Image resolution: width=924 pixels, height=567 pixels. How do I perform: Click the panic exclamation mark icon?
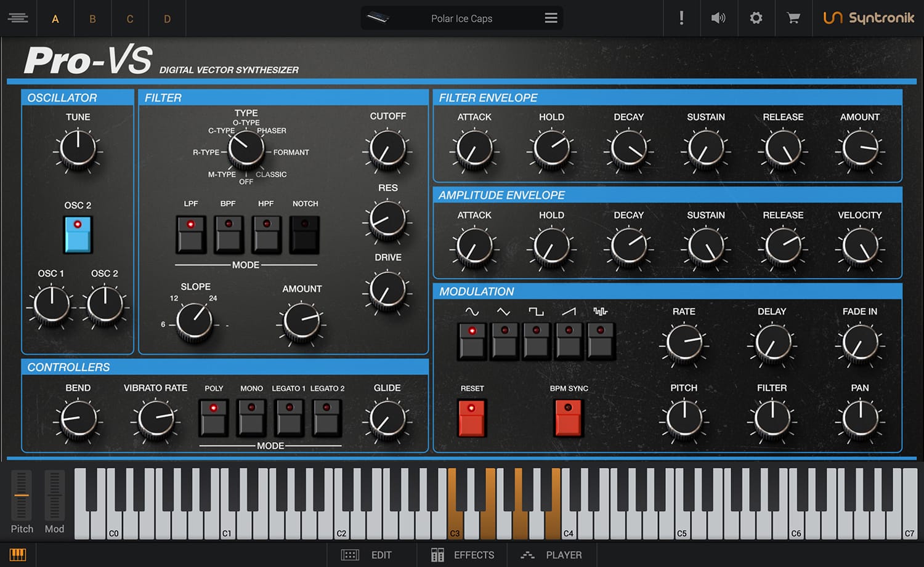click(x=681, y=18)
